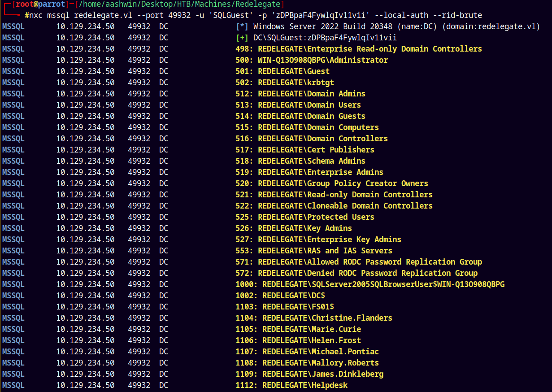
Task: Select the working directory path /home/aashwin/Desktop/HTB/Machines/Redelegate
Action: 179,4
